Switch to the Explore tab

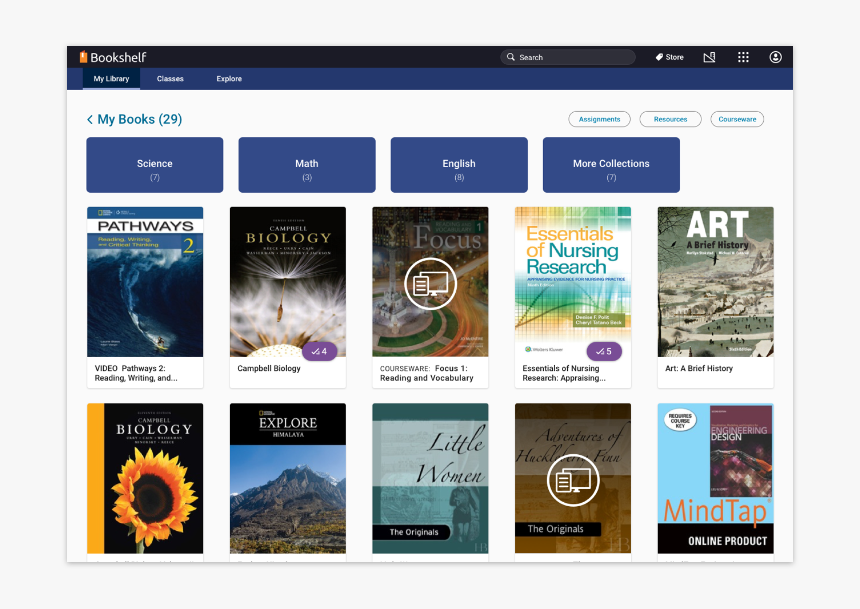[229, 79]
